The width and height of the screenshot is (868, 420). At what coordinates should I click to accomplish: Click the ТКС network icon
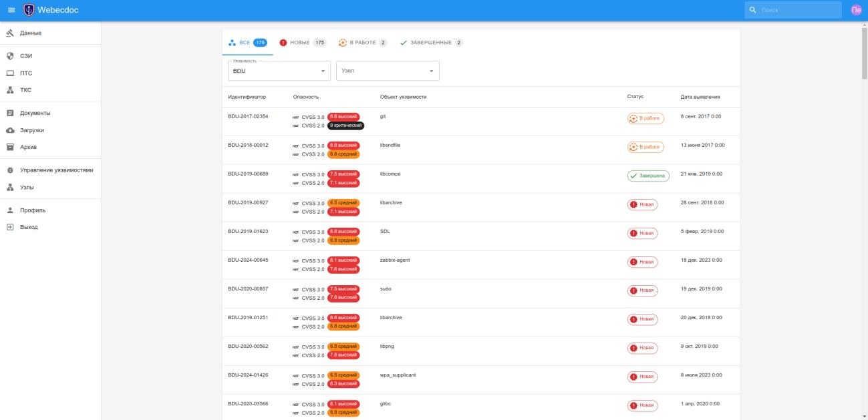[x=10, y=90]
